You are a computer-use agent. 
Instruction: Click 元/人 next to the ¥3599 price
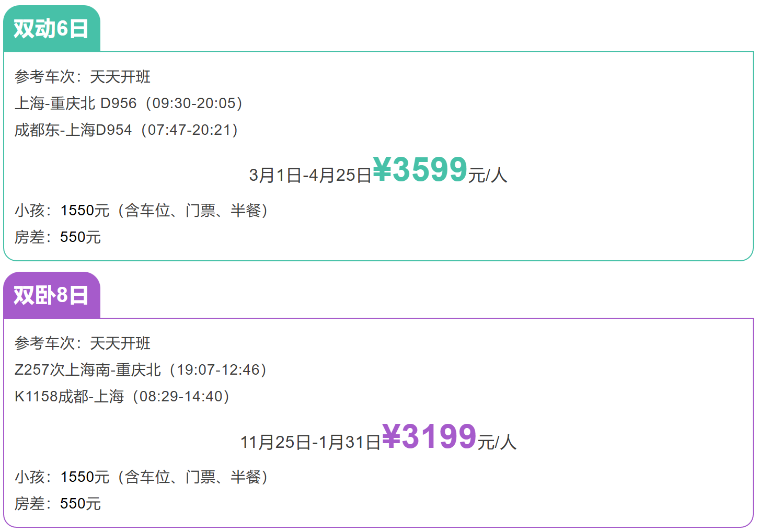tap(487, 175)
